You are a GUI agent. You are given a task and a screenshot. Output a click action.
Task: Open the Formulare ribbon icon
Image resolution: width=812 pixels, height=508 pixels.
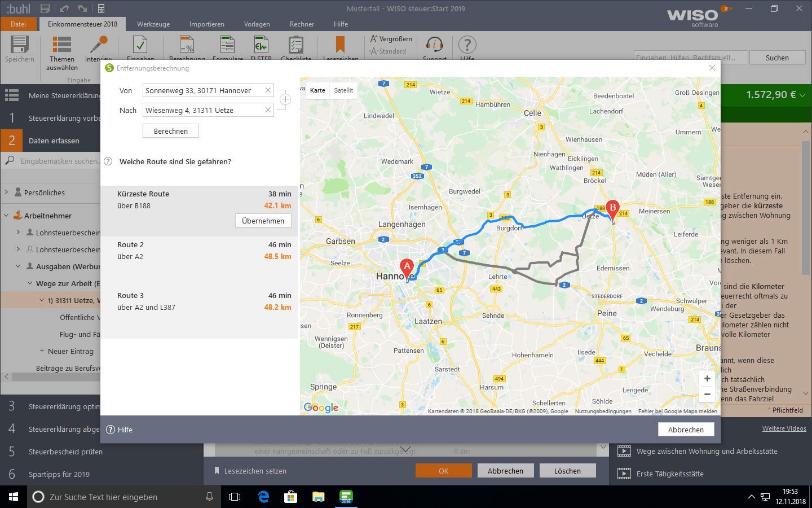(227, 44)
